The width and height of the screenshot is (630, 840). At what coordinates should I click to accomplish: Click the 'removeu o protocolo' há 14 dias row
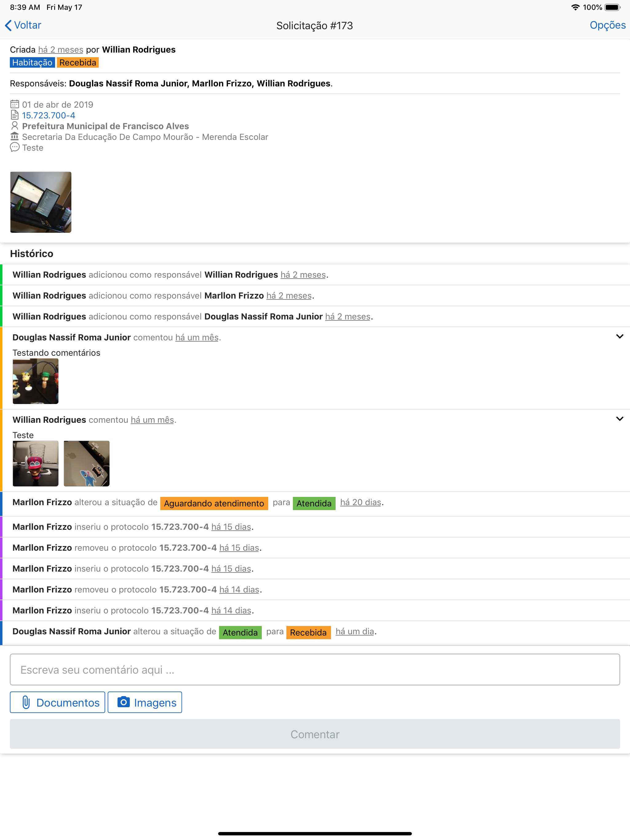coord(315,590)
